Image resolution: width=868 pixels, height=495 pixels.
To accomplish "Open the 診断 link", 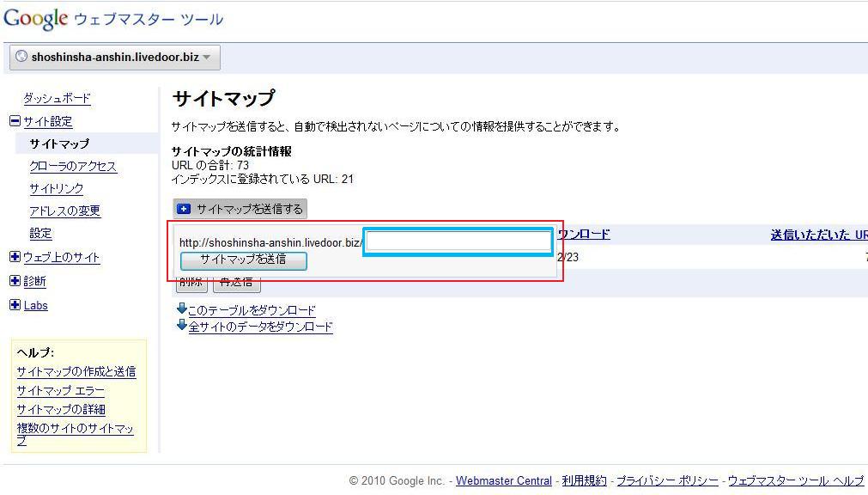I will pyautogui.click(x=35, y=281).
